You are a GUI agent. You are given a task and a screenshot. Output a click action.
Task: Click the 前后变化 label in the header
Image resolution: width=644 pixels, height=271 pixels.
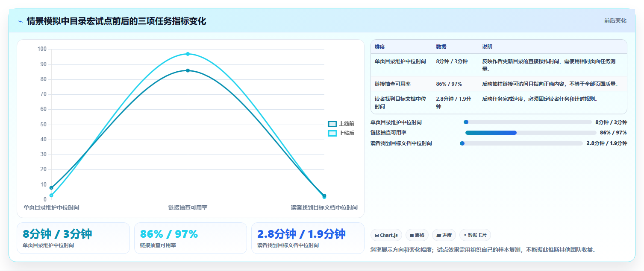point(615,20)
